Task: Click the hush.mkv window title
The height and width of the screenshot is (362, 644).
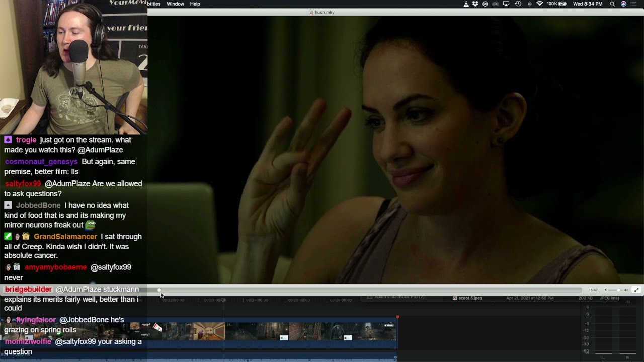Action: point(325,12)
